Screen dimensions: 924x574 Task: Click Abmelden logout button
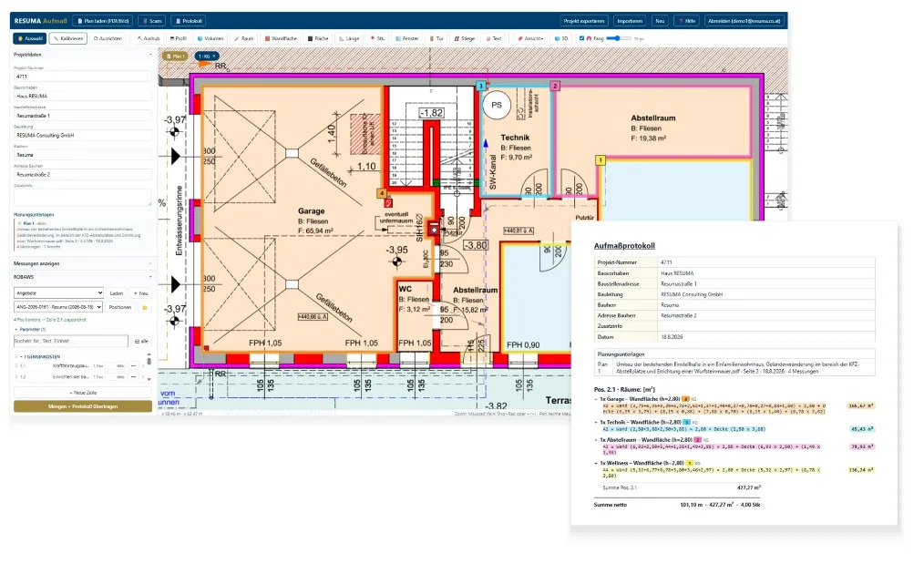click(x=744, y=21)
